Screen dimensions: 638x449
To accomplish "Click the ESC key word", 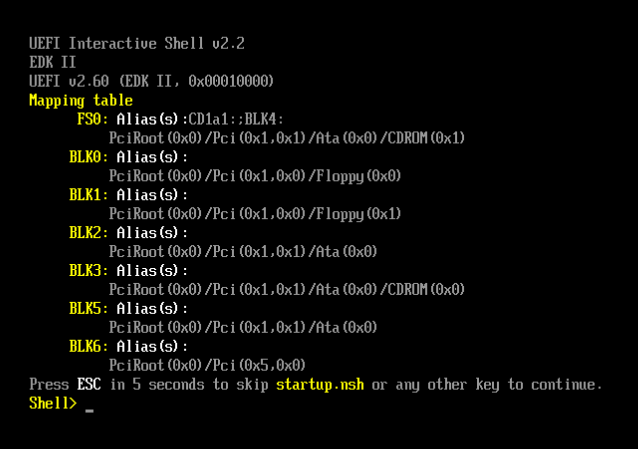I will click(x=89, y=384).
